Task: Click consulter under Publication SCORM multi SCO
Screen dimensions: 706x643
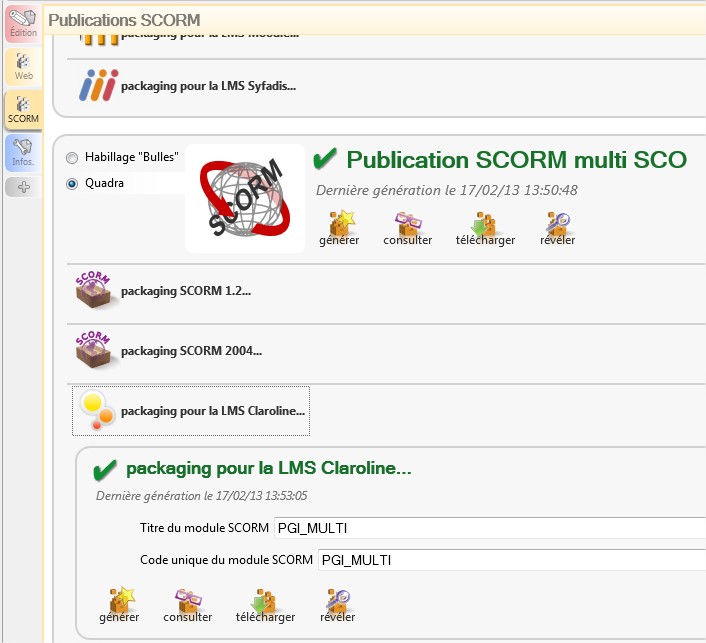Action: (407, 228)
